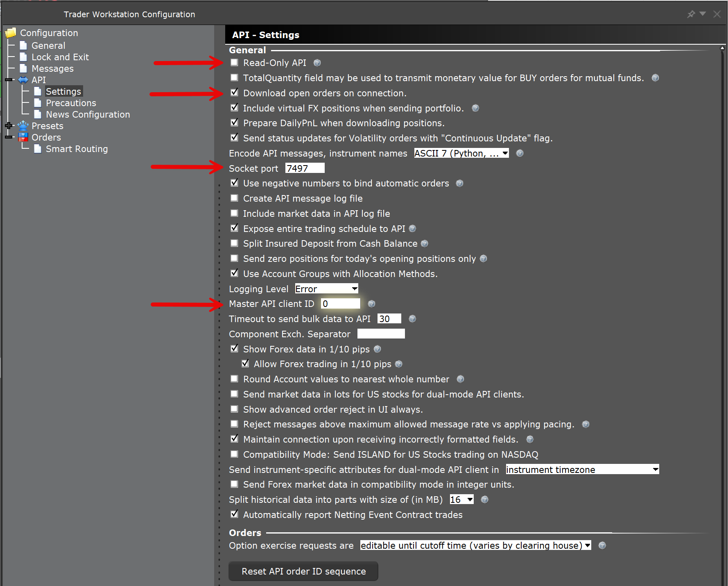
Task: Enable the Read-Only API checkbox
Action: pos(234,62)
